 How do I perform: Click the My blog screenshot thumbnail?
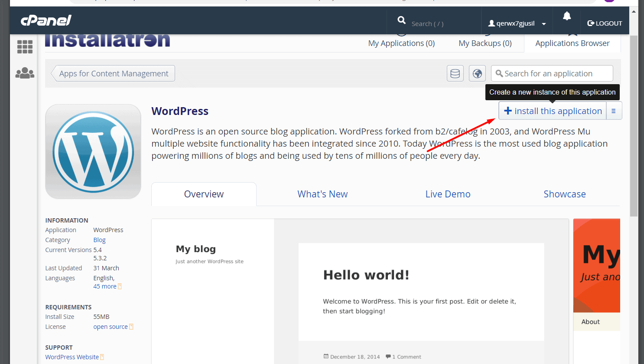click(360, 291)
